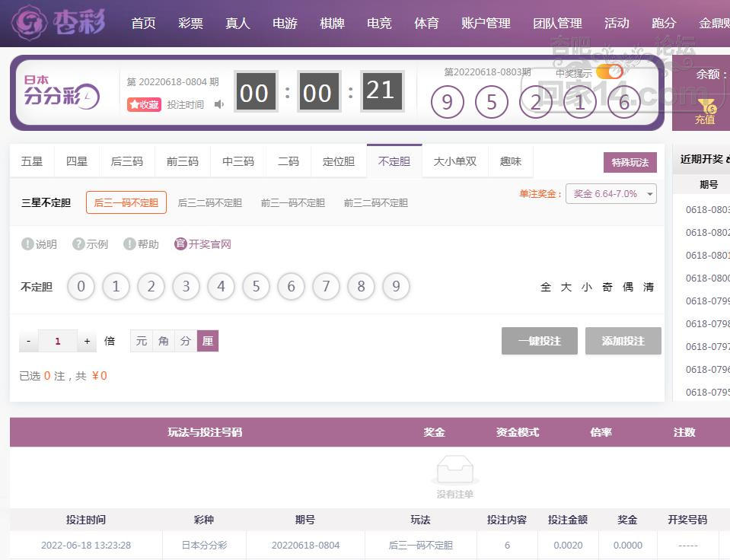Switch to the 大小单双 tab
The image size is (730, 560).
pyautogui.click(x=454, y=161)
